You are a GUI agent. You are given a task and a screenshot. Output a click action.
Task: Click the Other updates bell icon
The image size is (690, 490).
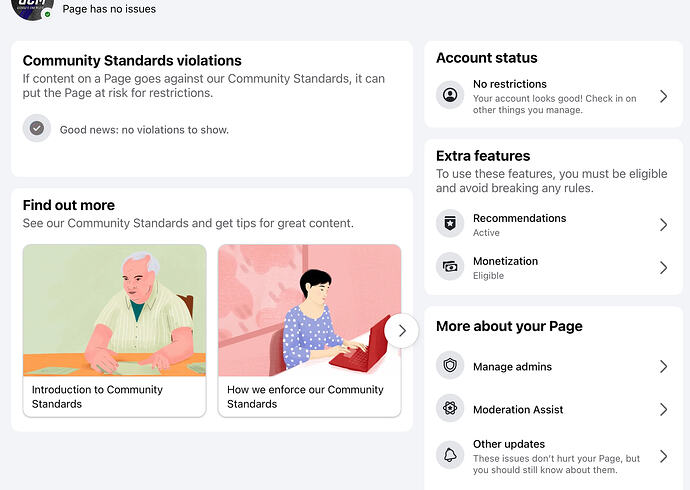[x=450, y=455]
